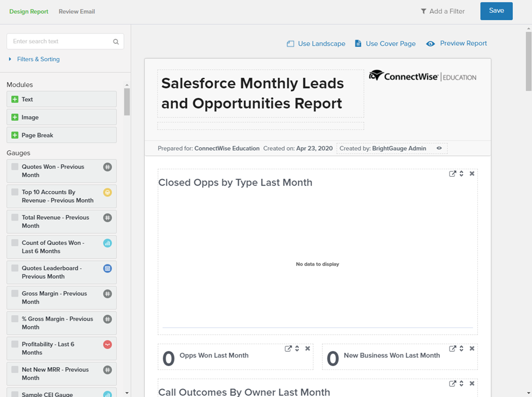The height and width of the screenshot is (397, 532).
Task: Click 'Prepared for: ConnectWise Education' text
Action: click(209, 148)
